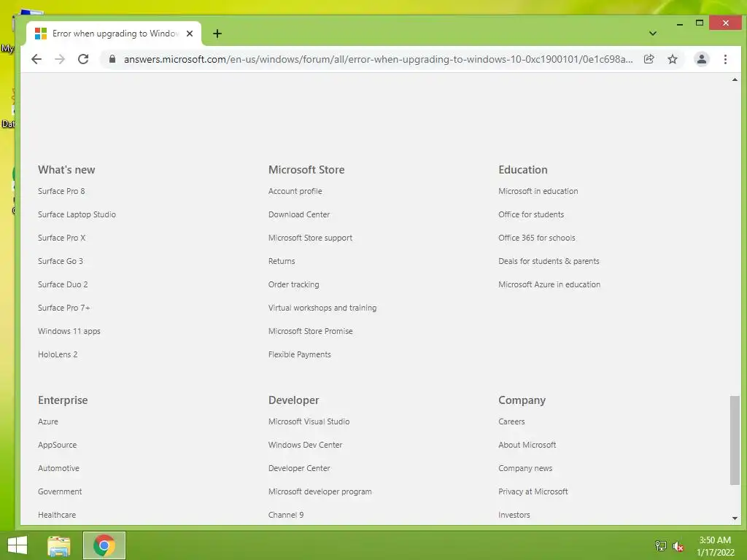Screen dimensions: 747x560
Task: Click the Returns link
Action: 282,261
